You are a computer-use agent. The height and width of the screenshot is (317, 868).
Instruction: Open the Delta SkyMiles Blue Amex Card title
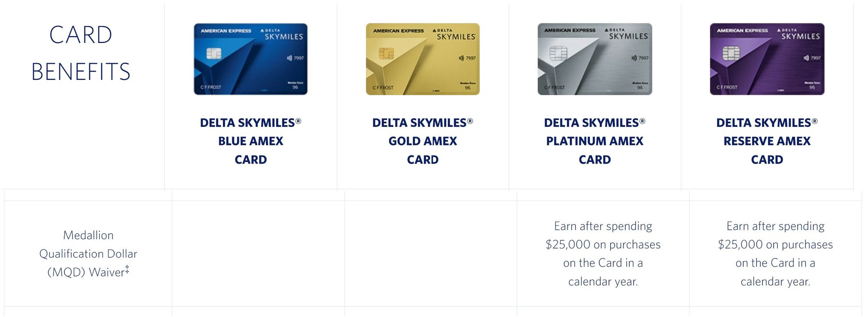[250, 141]
